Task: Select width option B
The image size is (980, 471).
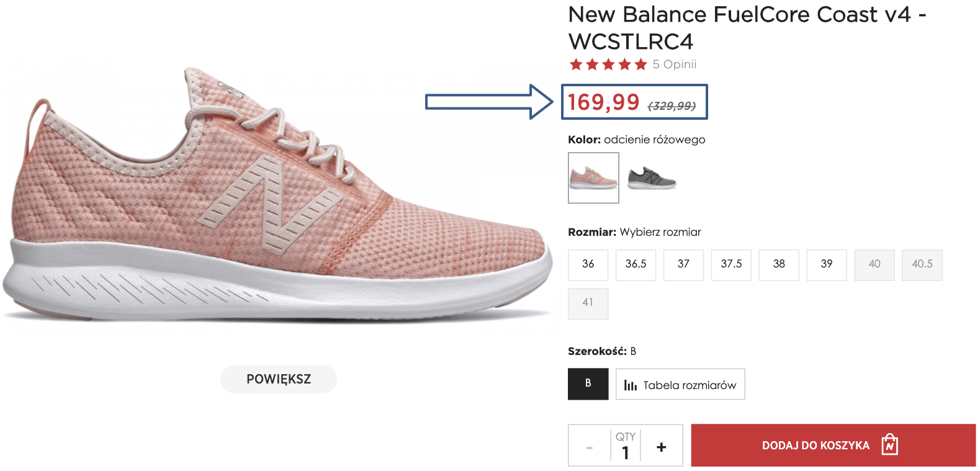Action: click(588, 384)
